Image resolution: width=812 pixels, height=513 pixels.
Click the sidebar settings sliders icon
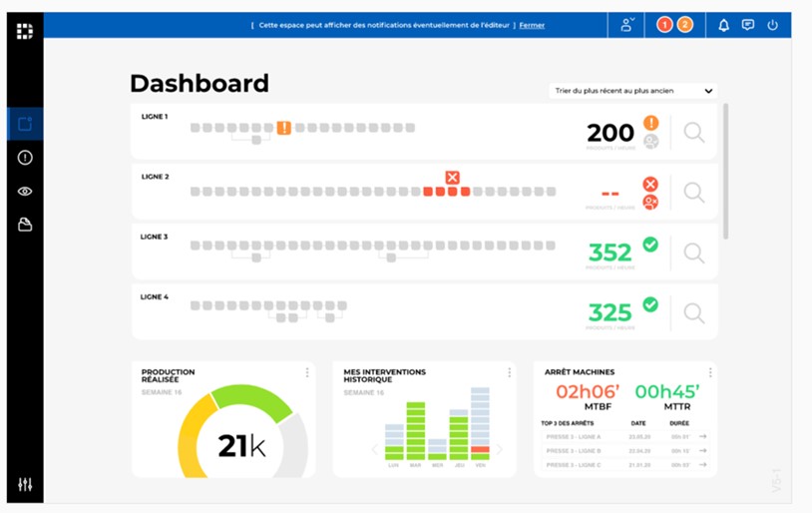[25, 484]
